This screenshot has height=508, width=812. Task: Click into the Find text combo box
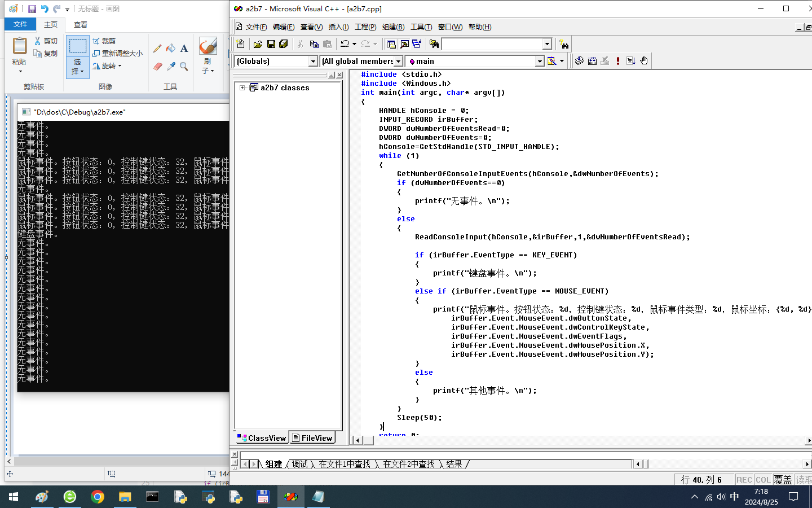tap(492, 44)
